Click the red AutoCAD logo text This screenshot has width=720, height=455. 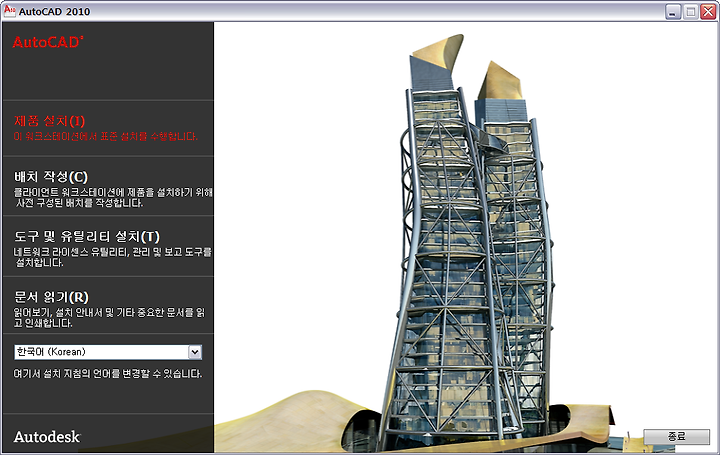(x=48, y=42)
